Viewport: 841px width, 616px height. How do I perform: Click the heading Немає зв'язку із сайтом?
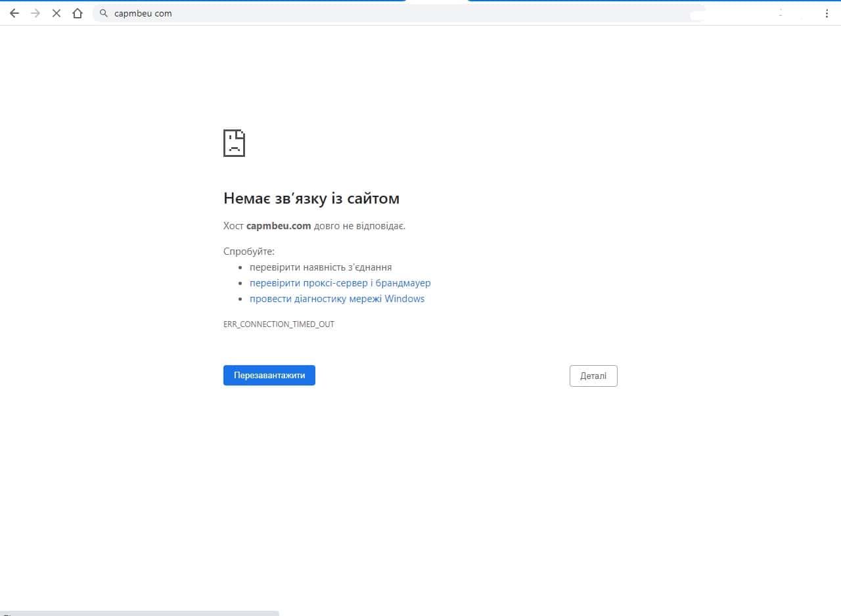311,198
